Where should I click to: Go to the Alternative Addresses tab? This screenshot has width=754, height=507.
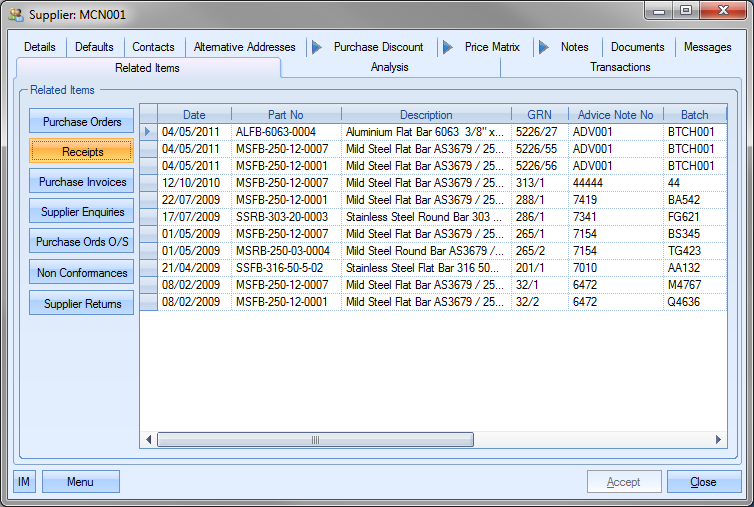point(244,47)
